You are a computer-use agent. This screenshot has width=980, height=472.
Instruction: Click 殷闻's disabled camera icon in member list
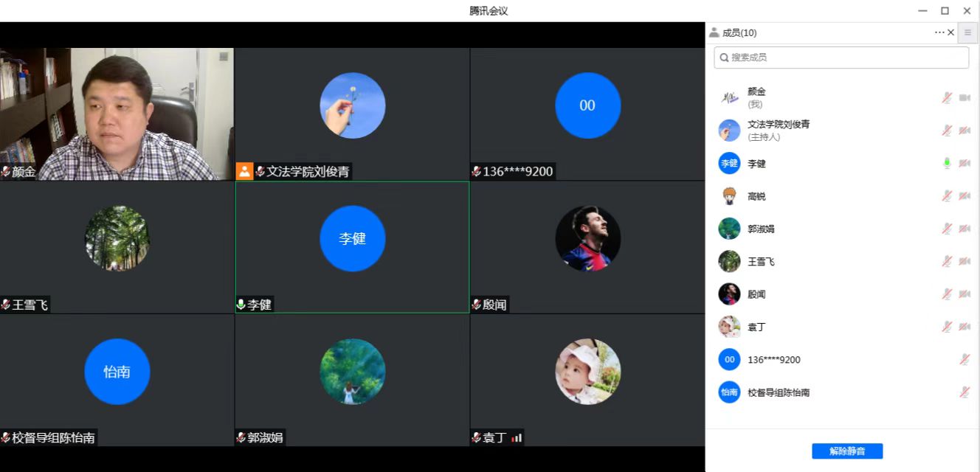(x=965, y=294)
